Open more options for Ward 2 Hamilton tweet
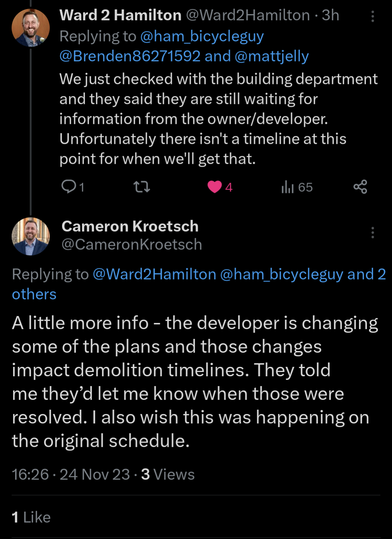Screen dimensions: 392x539 372,16
